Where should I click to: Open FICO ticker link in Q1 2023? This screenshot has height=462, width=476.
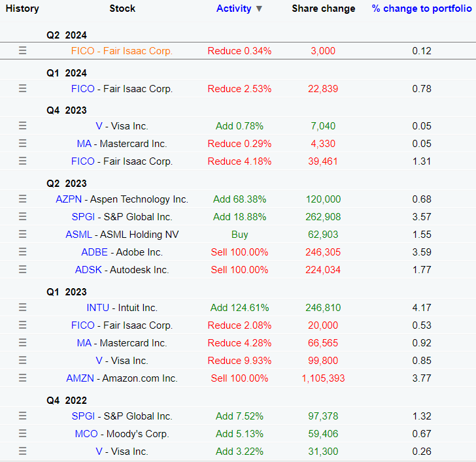click(83, 325)
